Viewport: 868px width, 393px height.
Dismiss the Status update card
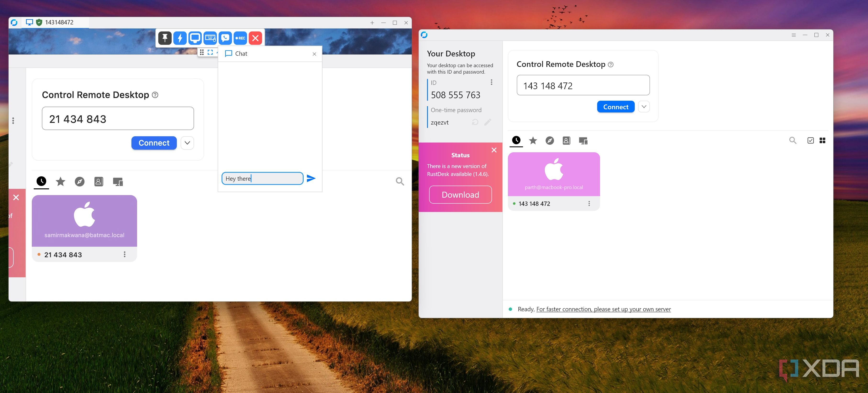click(x=494, y=150)
